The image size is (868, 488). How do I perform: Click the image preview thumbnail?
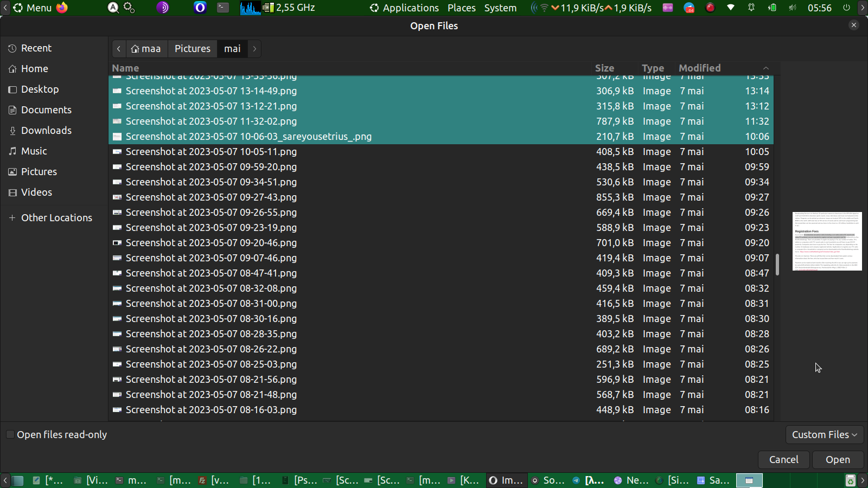point(827,241)
